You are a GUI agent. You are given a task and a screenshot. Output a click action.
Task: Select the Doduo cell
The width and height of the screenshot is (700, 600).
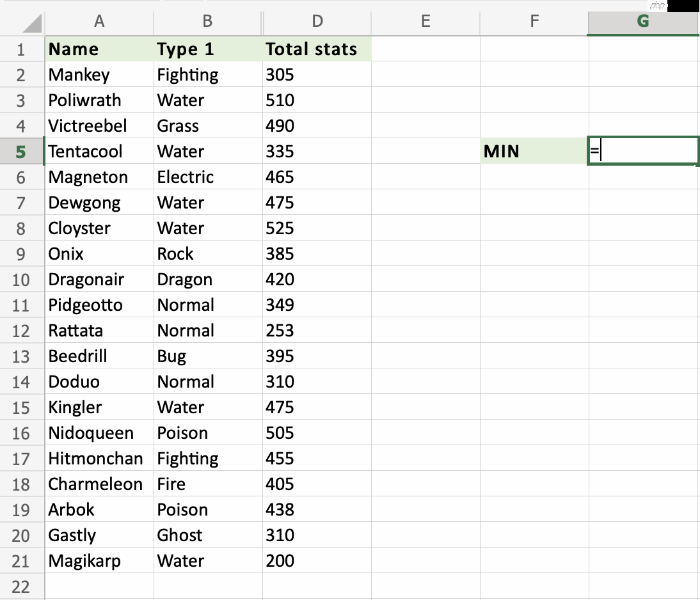[99, 382]
